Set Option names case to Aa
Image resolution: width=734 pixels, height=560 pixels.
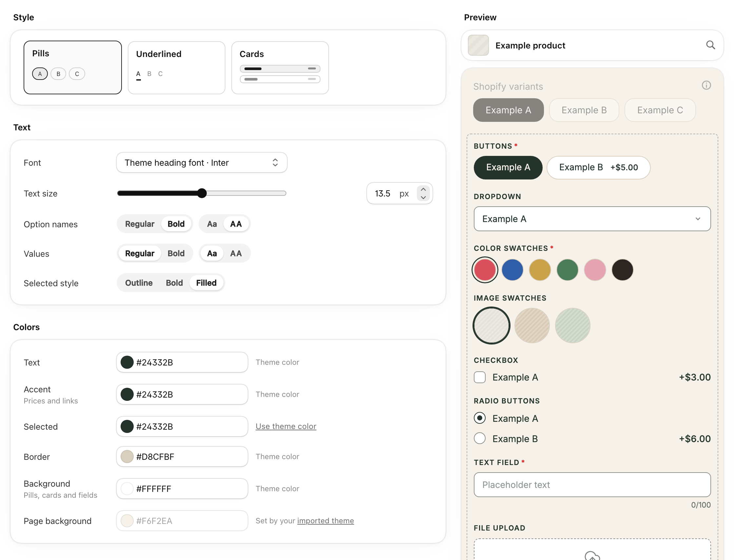pos(211,224)
